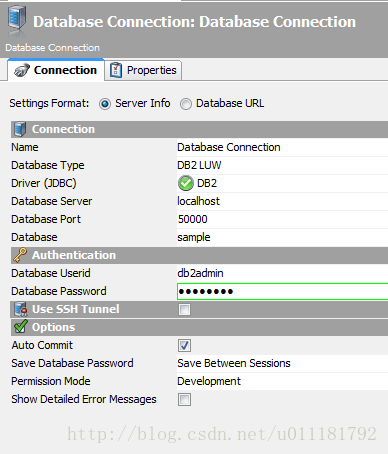Click the green DB2 driver checkmark icon
The image size is (388, 454).
coord(186,183)
